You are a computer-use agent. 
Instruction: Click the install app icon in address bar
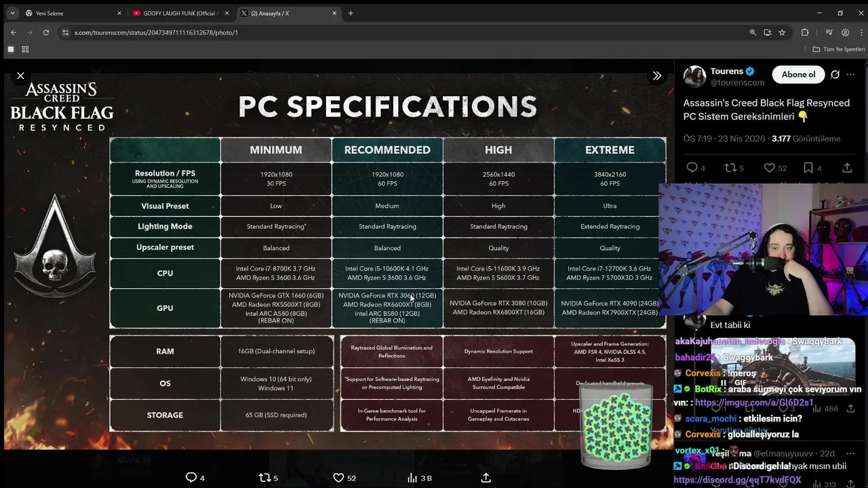click(x=767, y=32)
